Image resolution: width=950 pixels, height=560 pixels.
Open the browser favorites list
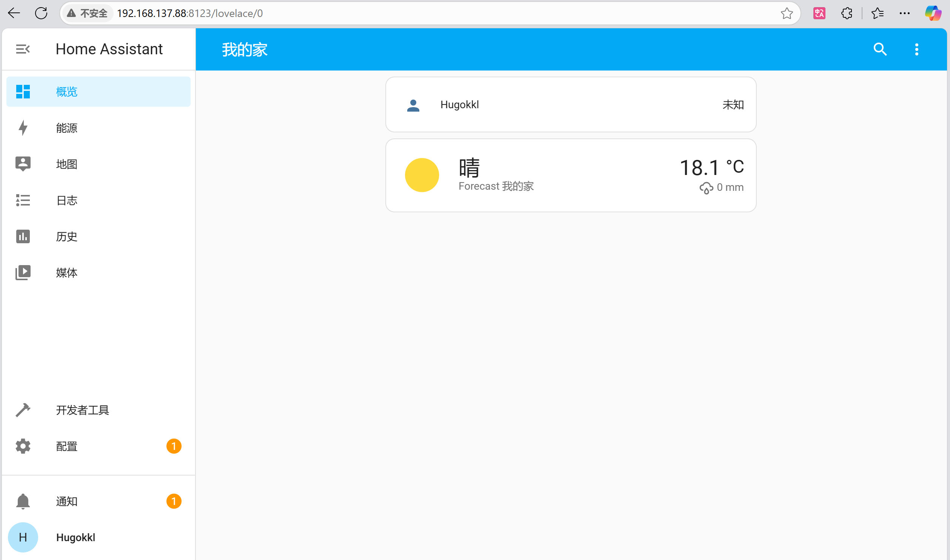click(x=878, y=13)
